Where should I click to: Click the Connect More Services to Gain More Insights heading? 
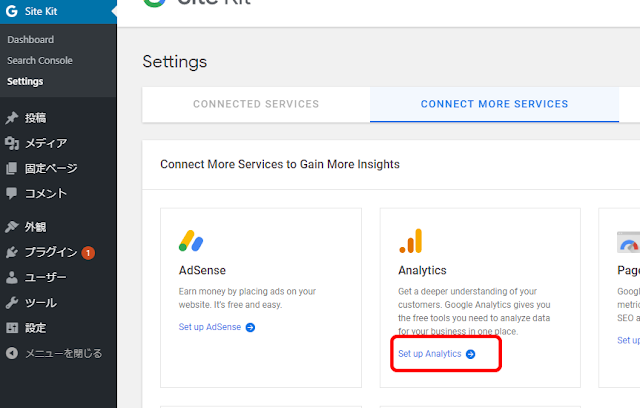280,164
